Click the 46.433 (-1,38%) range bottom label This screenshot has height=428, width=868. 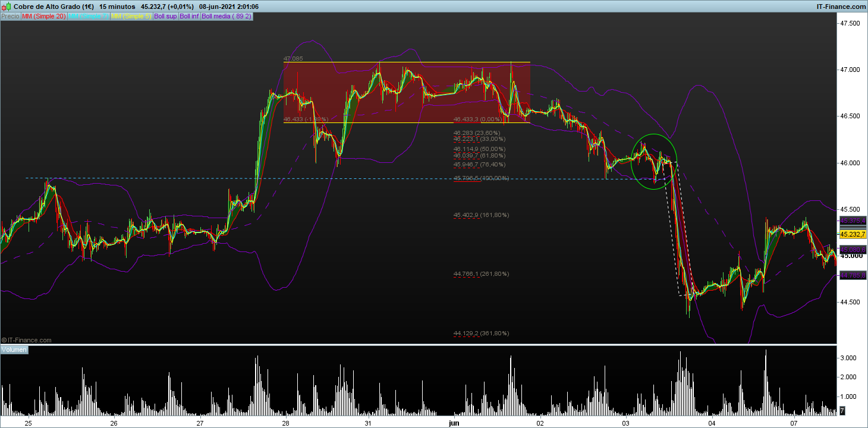tap(306, 119)
